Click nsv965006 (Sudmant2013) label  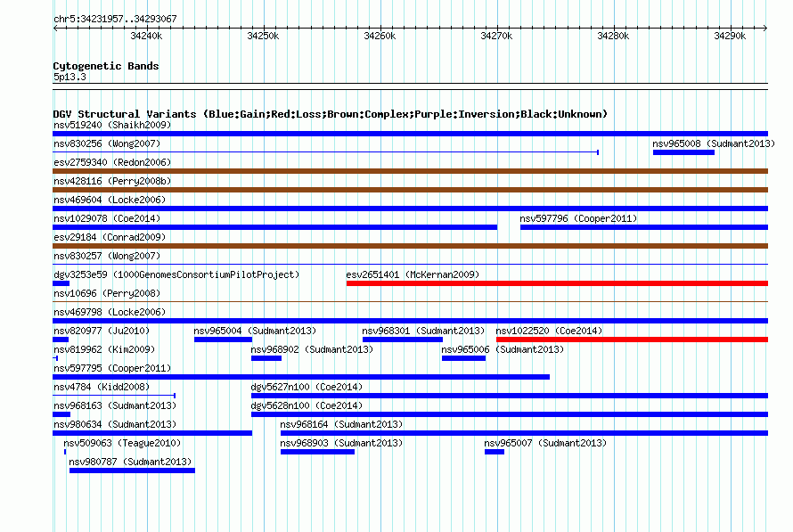coord(503,349)
